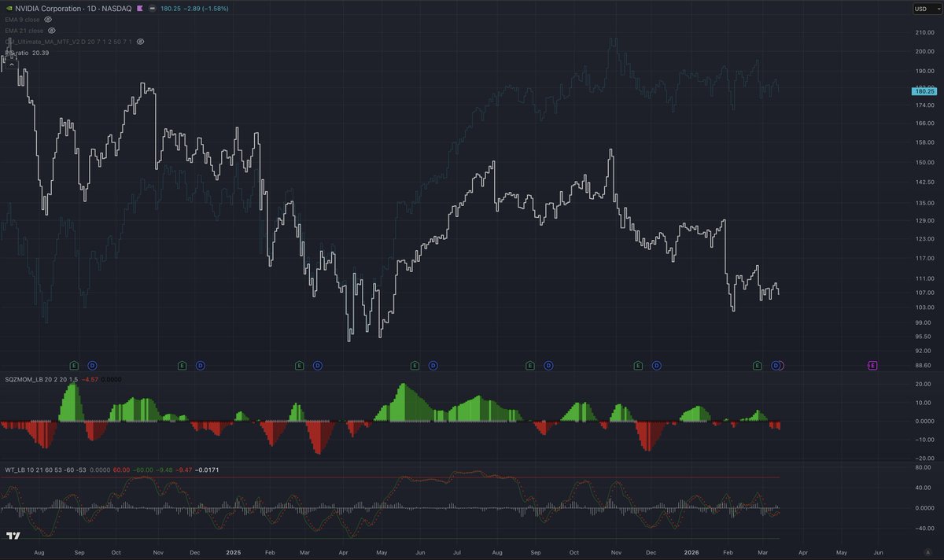This screenshot has height=560, width=944.
Task: Select the CM_Ultimate_MA_MTF_V2 indicator legend
Action: (x=68, y=41)
